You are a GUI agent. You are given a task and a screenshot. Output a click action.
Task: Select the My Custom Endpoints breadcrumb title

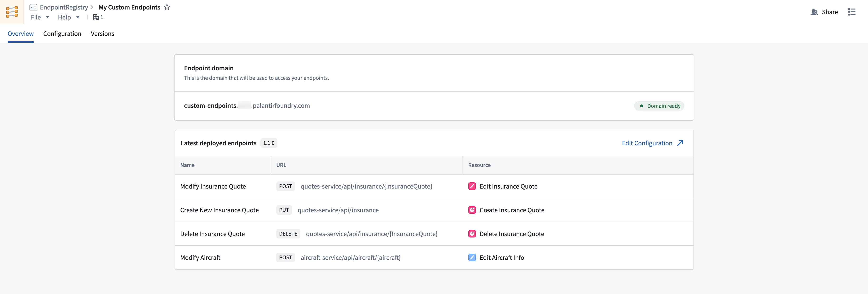pyautogui.click(x=129, y=7)
